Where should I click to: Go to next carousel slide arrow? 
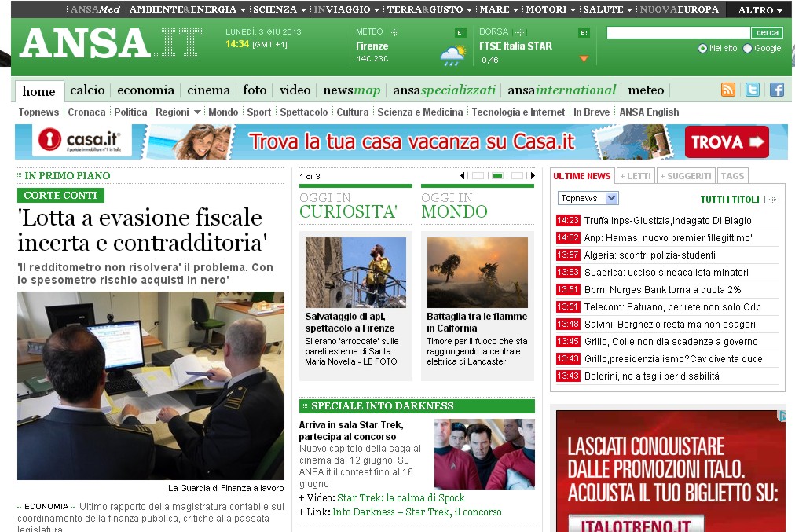pos(533,176)
